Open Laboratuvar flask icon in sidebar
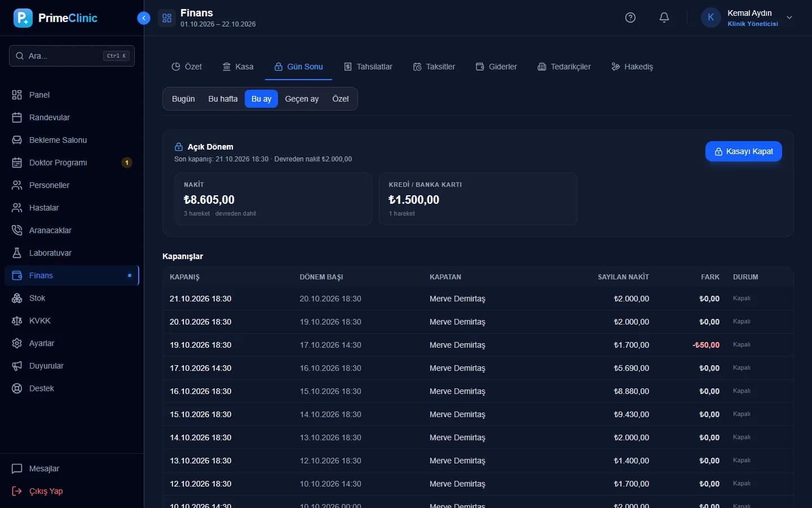The width and height of the screenshot is (812, 508). tap(17, 253)
